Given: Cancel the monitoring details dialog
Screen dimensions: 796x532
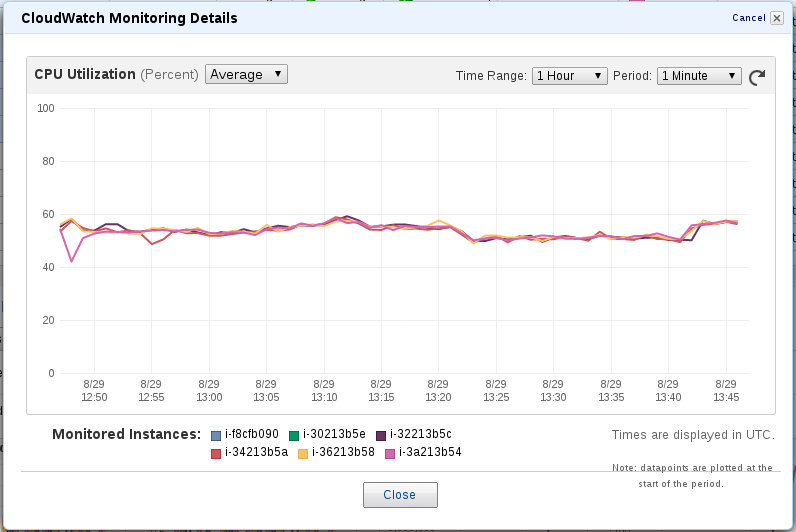Looking at the screenshot, I should point(748,18).
